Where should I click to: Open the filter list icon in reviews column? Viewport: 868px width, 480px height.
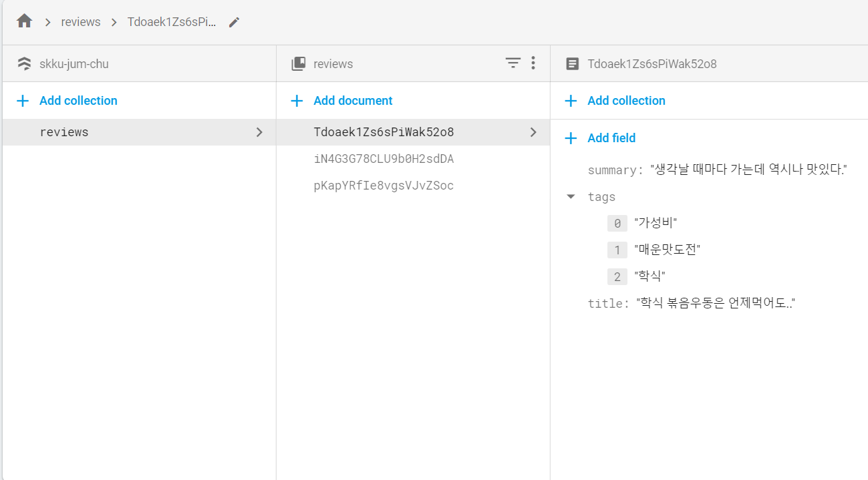(x=513, y=63)
